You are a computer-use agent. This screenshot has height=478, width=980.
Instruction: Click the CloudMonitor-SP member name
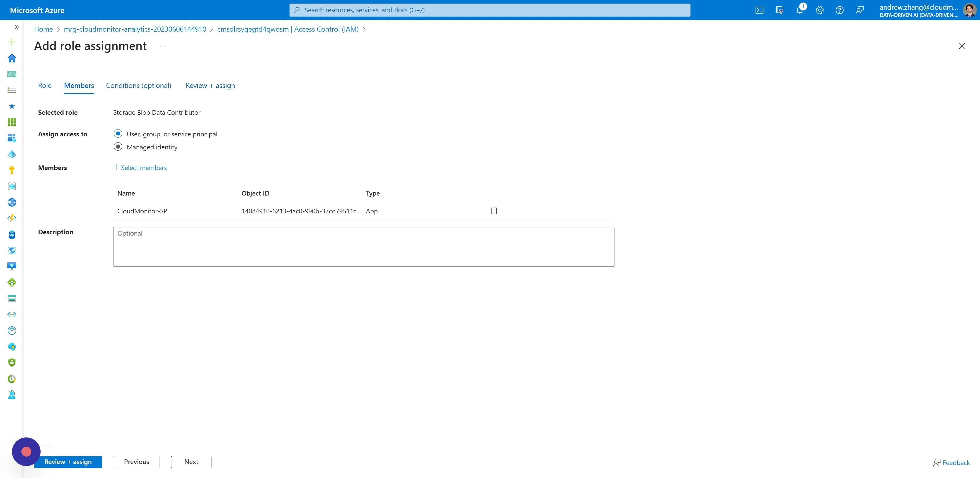[142, 211]
